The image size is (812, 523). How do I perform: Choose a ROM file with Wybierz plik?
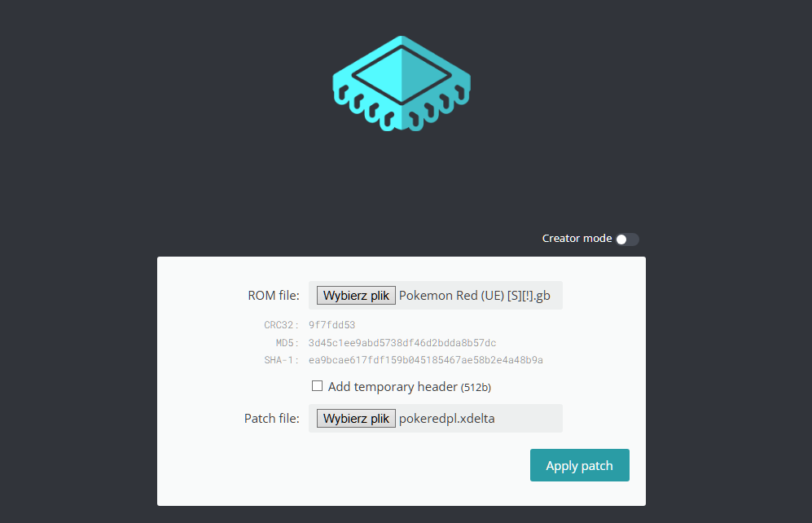pyautogui.click(x=356, y=295)
